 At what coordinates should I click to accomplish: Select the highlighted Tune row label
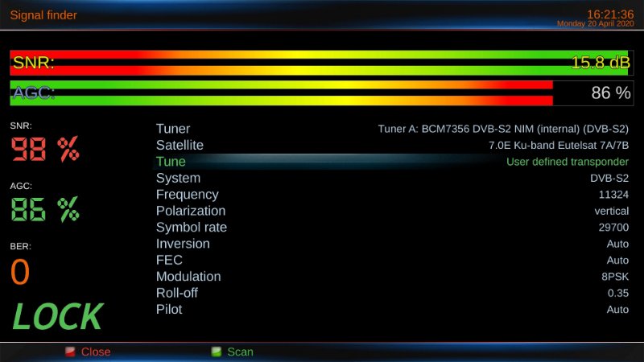[171, 162]
